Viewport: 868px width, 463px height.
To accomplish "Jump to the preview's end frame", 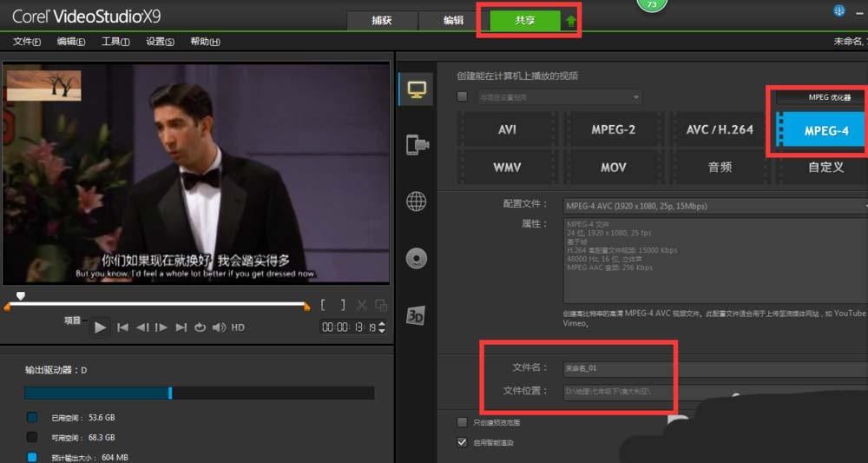I will click(181, 327).
